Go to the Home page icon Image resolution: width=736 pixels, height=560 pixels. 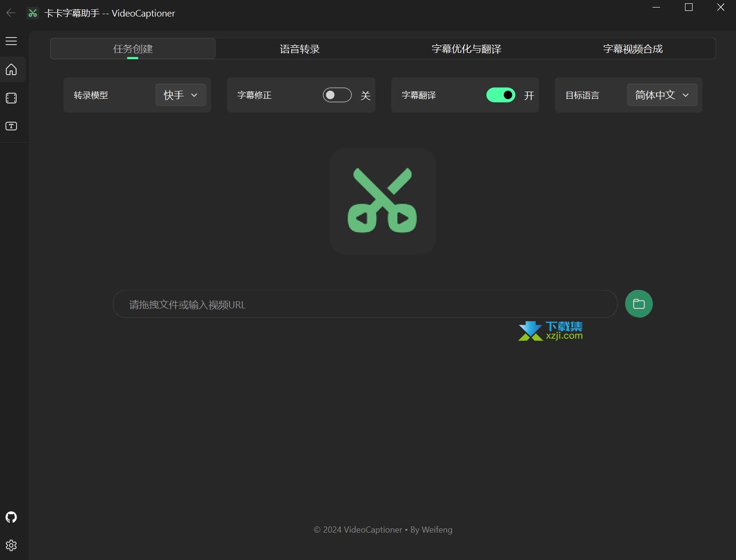pos(11,69)
